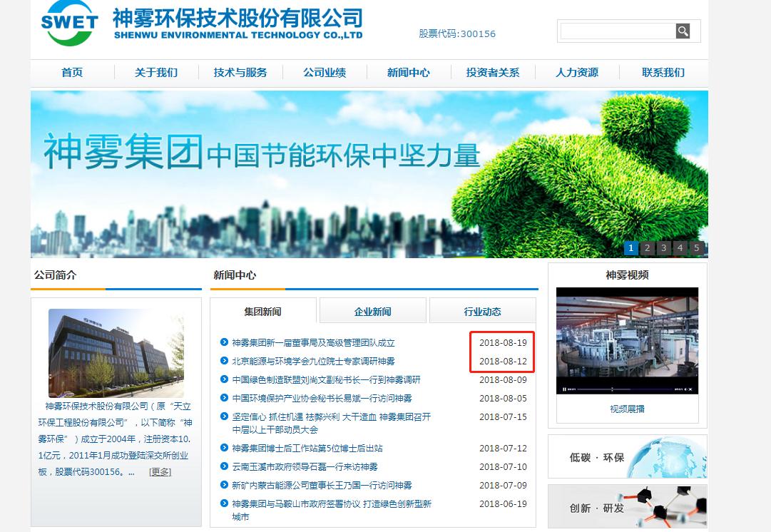Screen dimensions: 771x532
Task: Open the 技术与服务 menu item
Action: tap(240, 73)
